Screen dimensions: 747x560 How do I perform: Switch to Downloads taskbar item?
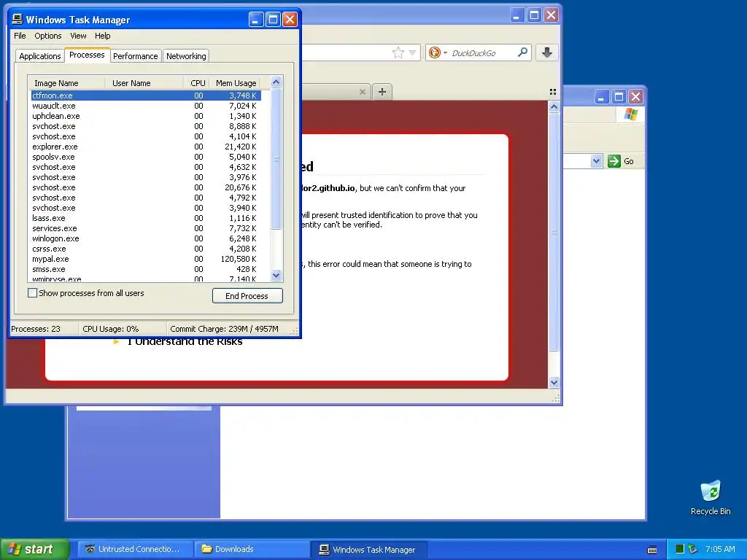[x=251, y=549]
